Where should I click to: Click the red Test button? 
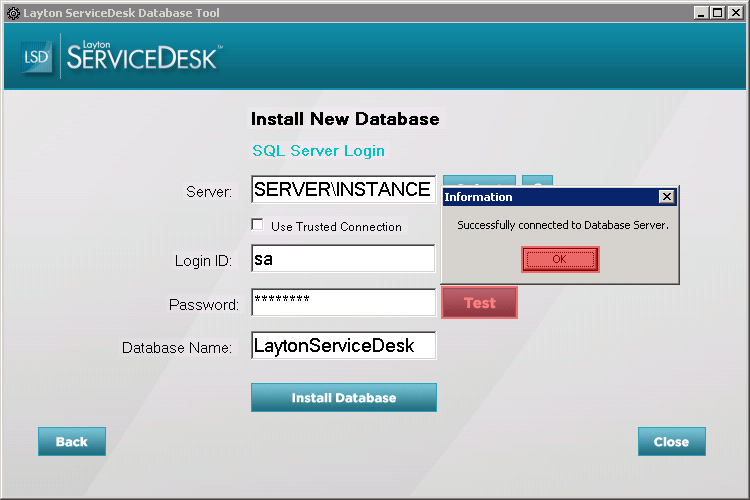479,303
